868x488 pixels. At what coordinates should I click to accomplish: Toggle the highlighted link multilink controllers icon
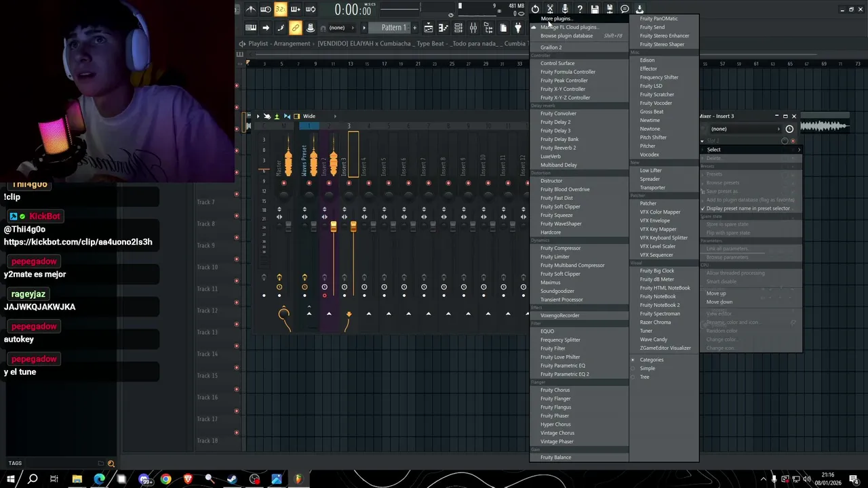[x=295, y=28]
